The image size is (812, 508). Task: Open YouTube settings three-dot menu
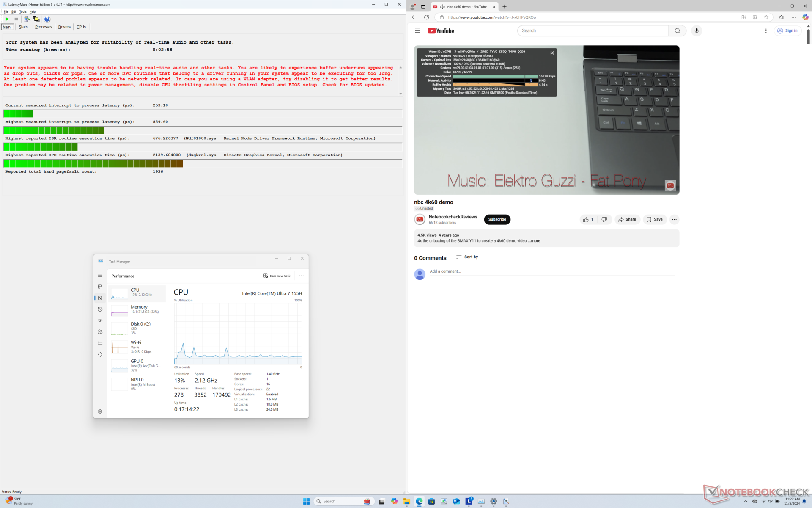pyautogui.click(x=766, y=31)
